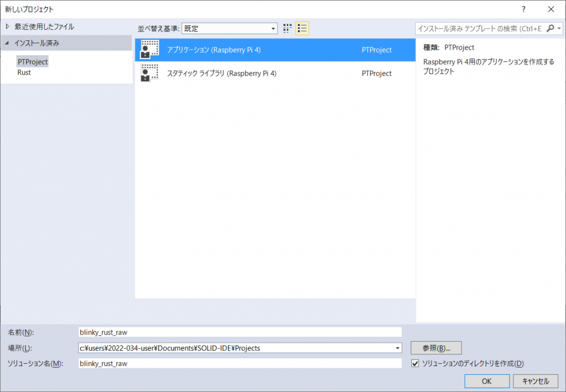
Task: Open the 場所 path history dropdown arrow
Action: (x=397, y=348)
